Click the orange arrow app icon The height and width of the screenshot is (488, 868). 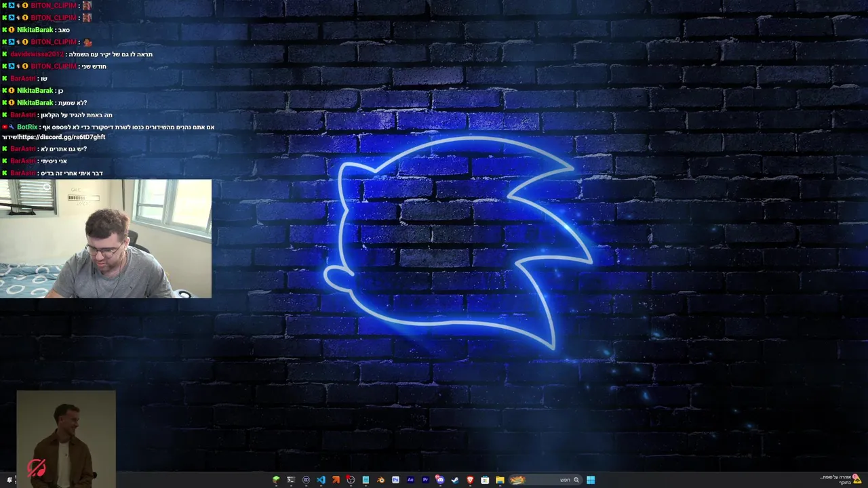point(336,480)
